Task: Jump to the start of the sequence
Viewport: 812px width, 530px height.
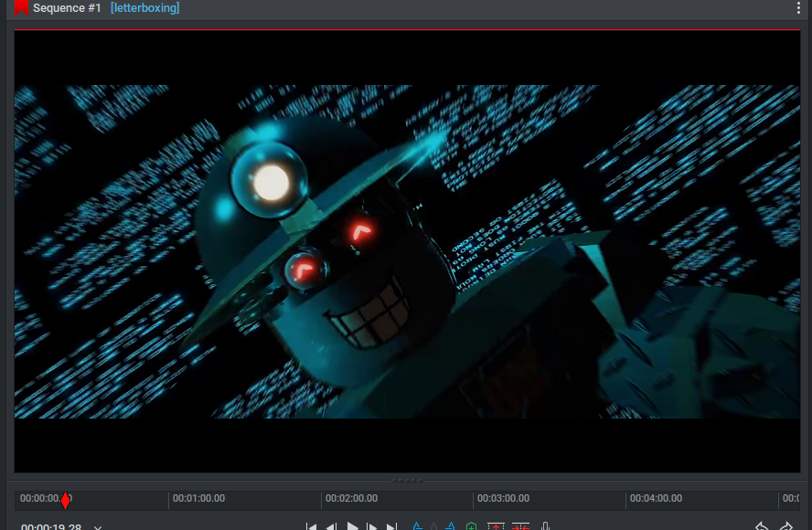Action: [311, 527]
